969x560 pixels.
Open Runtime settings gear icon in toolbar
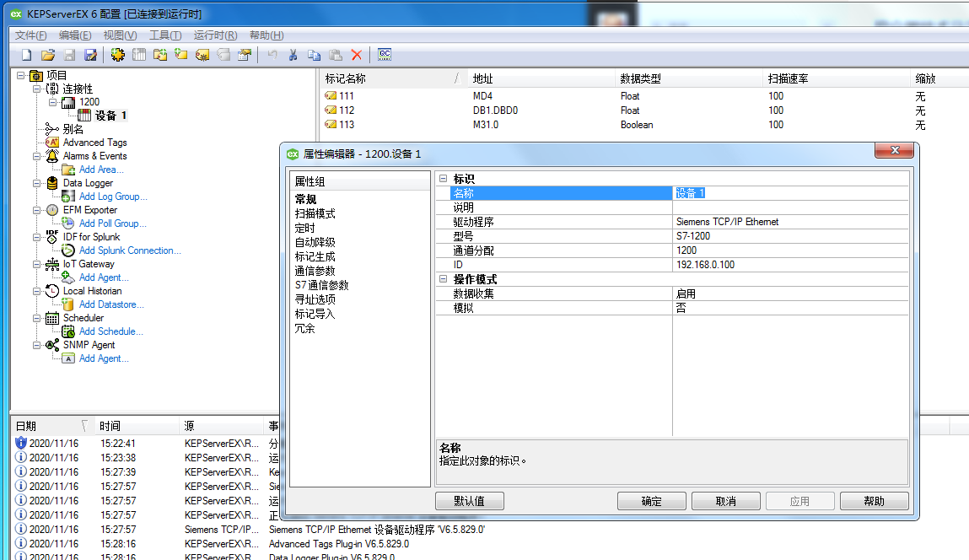[118, 55]
